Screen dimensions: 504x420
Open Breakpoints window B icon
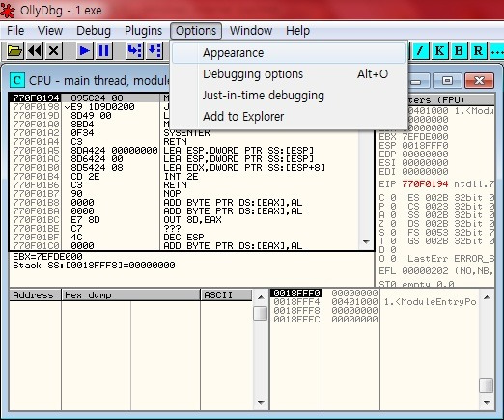click(x=459, y=51)
